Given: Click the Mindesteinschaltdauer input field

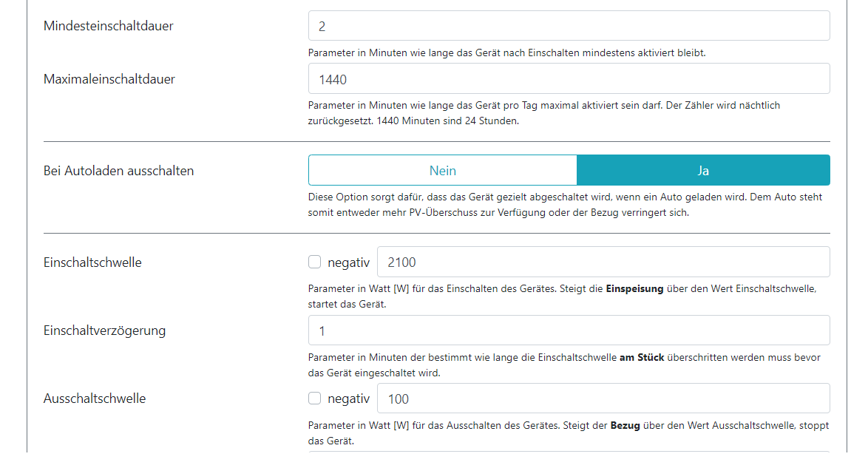Looking at the screenshot, I should [x=569, y=26].
